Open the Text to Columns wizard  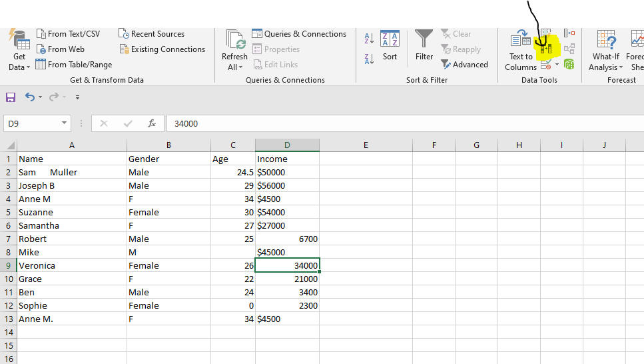(x=521, y=51)
